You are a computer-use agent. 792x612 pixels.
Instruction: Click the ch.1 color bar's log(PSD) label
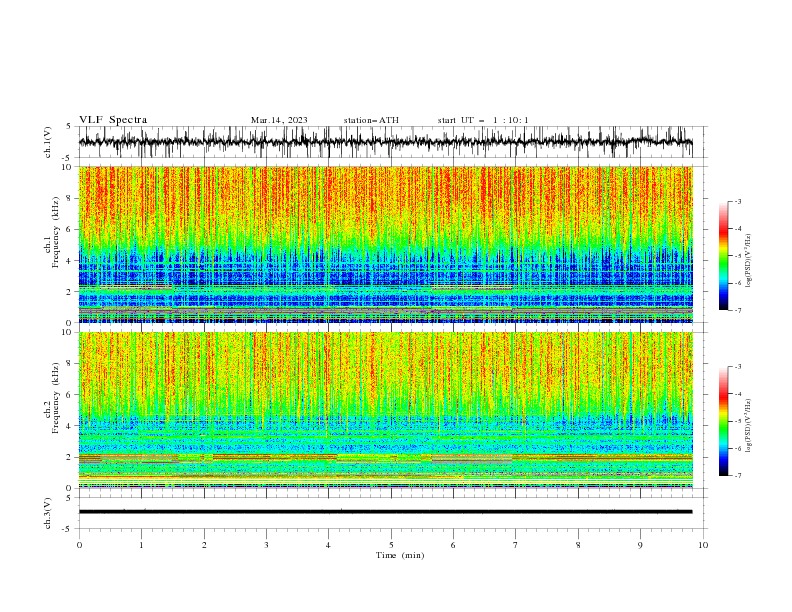pyautogui.click(x=749, y=261)
